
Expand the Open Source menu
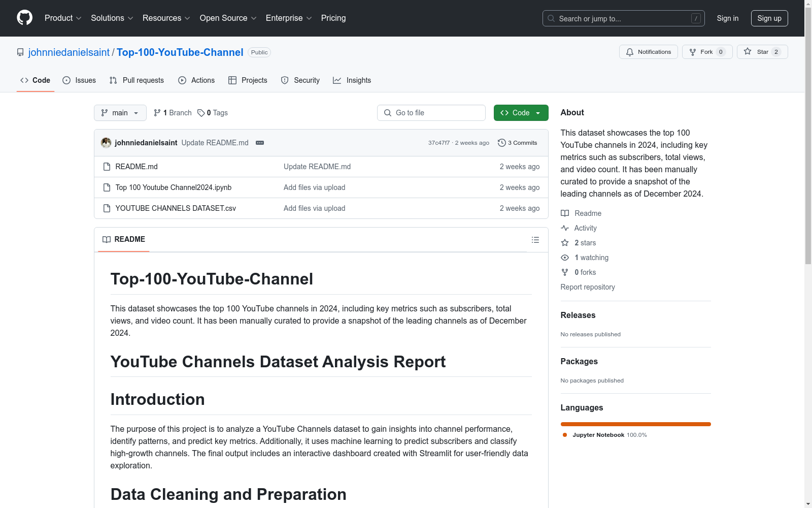[228, 18]
